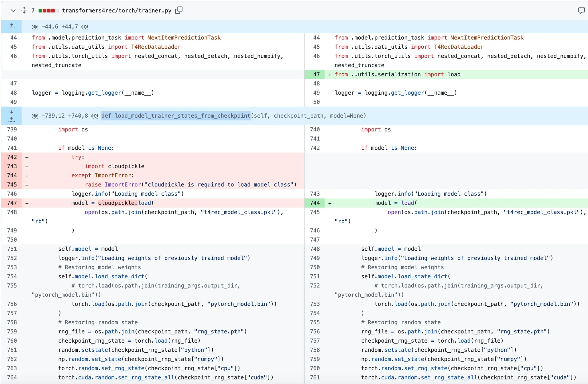588x384 pixels.
Task: Click the plus marker on line 47
Action: [x=330, y=75]
